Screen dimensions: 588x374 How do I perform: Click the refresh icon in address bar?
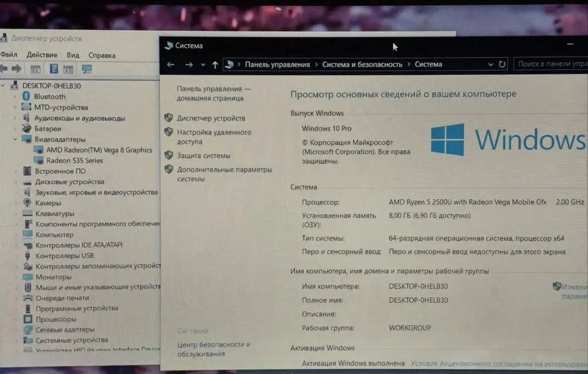pos(502,64)
